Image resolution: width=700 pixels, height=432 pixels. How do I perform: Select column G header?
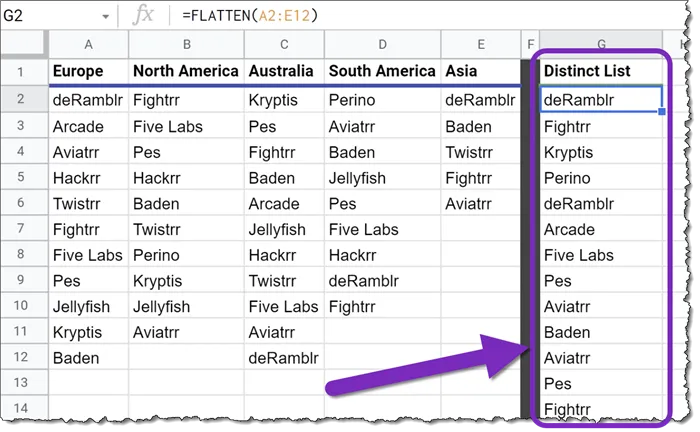click(x=600, y=45)
